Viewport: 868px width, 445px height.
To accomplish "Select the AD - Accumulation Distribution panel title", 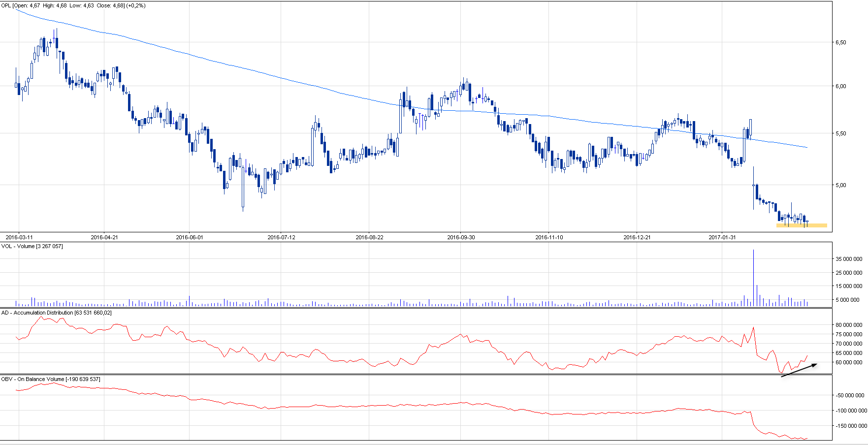I will pos(56,313).
